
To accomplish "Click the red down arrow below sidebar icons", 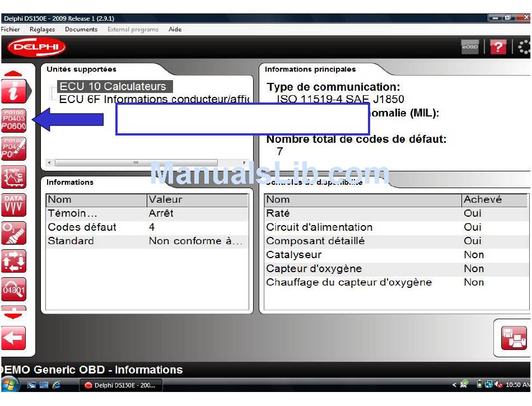I will (13, 315).
